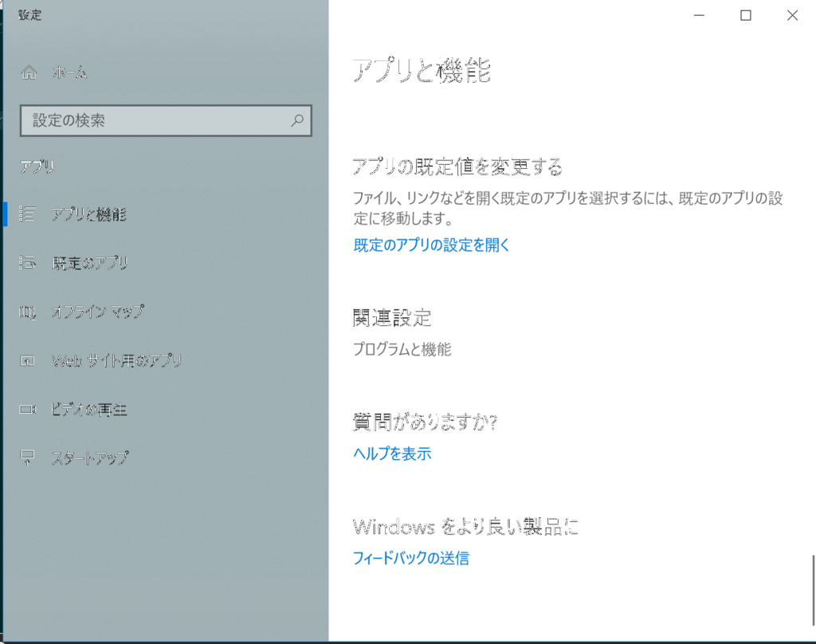Click the アプリと機能 list icon
Viewport: 816px width, 644px height.
click(28, 214)
